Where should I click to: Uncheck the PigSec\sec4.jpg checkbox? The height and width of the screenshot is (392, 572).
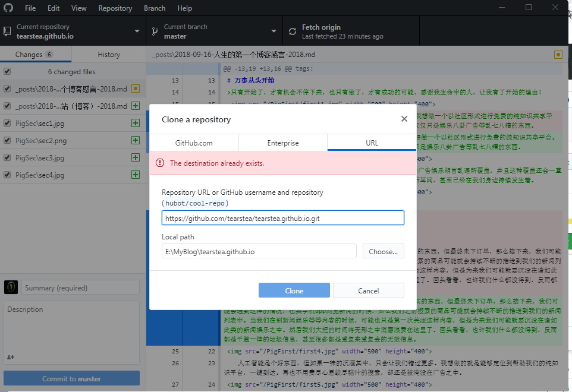tap(7, 175)
